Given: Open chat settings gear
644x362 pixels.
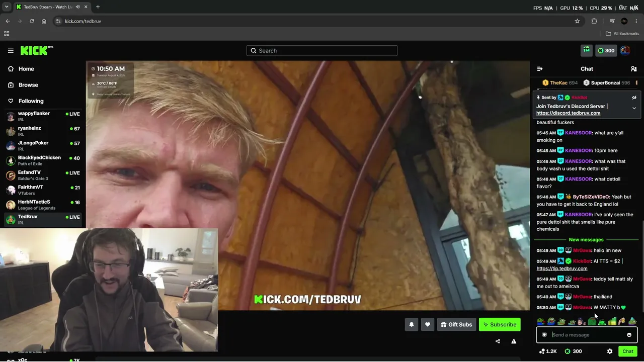Looking at the screenshot, I should [610, 351].
